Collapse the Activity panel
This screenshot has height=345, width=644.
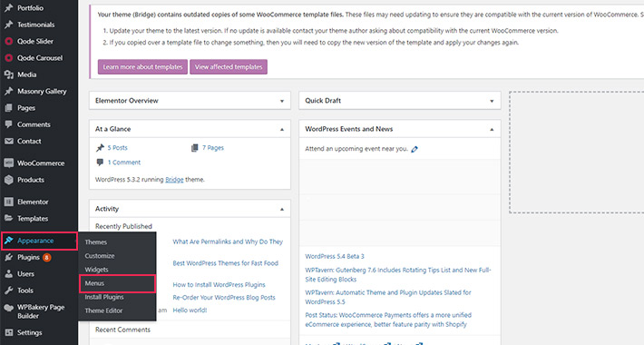point(282,210)
